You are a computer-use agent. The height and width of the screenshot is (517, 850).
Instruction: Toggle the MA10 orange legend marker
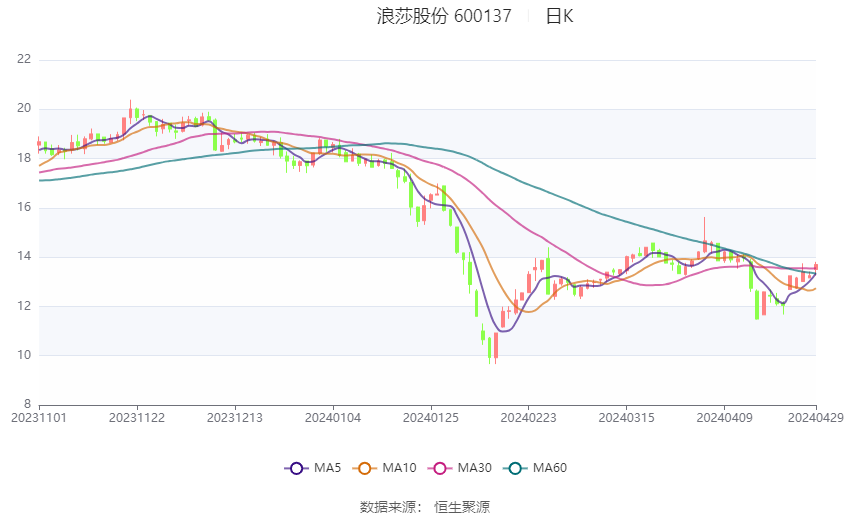click(364, 468)
